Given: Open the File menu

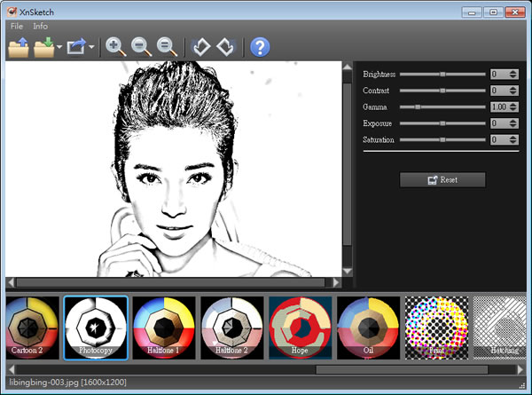Looking at the screenshot, I should tap(17, 27).
